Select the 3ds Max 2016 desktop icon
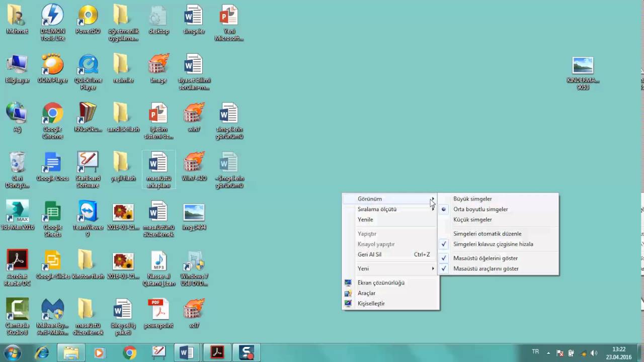The width and height of the screenshot is (644, 362). tap(18, 215)
